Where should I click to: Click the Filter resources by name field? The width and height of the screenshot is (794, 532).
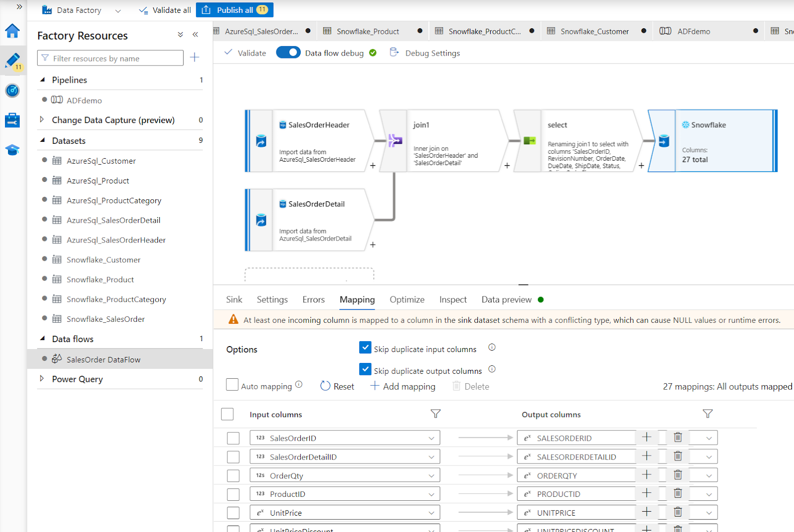coord(110,58)
